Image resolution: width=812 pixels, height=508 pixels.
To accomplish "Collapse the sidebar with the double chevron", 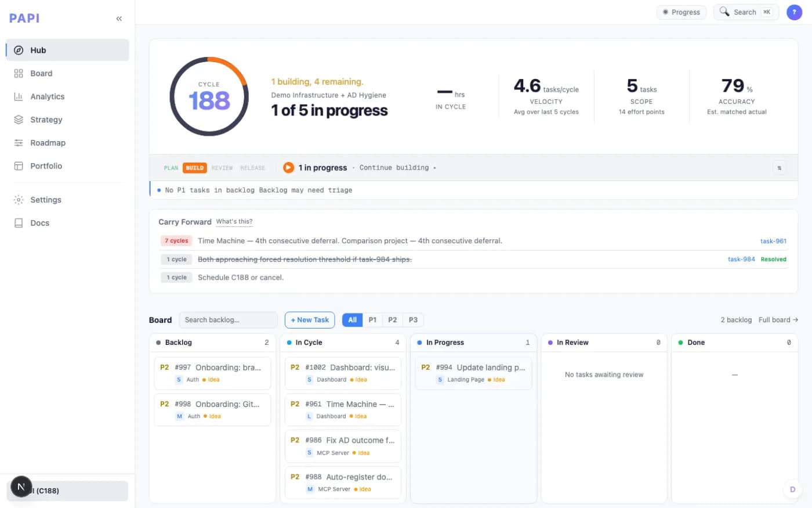I will [x=119, y=19].
